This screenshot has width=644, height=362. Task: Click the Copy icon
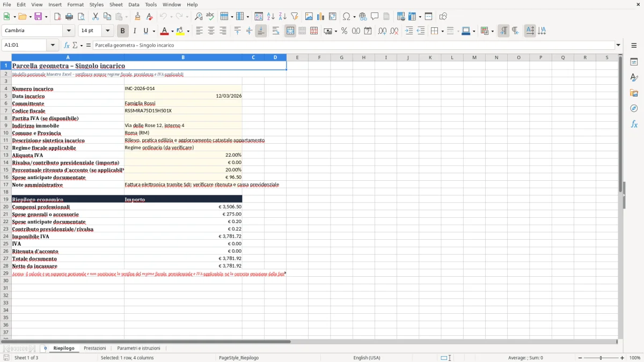pyautogui.click(x=107, y=17)
